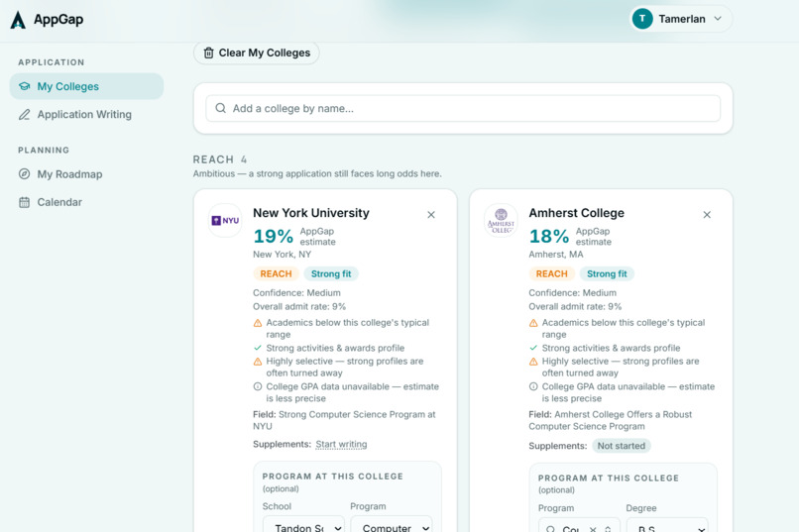Click the info icon beside Amherst GPA data note
The width and height of the screenshot is (799, 532).
coord(533,386)
